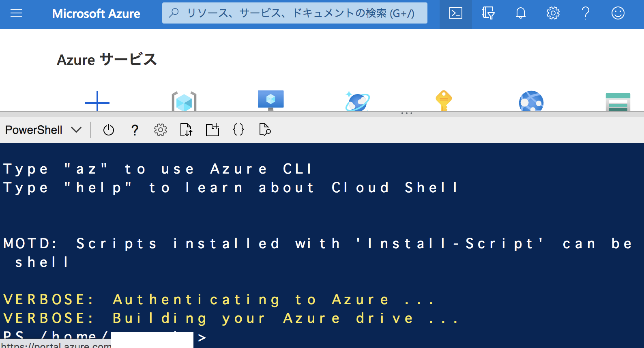The height and width of the screenshot is (348, 644).
Task: Send feedback with the smiley icon
Action: click(618, 13)
